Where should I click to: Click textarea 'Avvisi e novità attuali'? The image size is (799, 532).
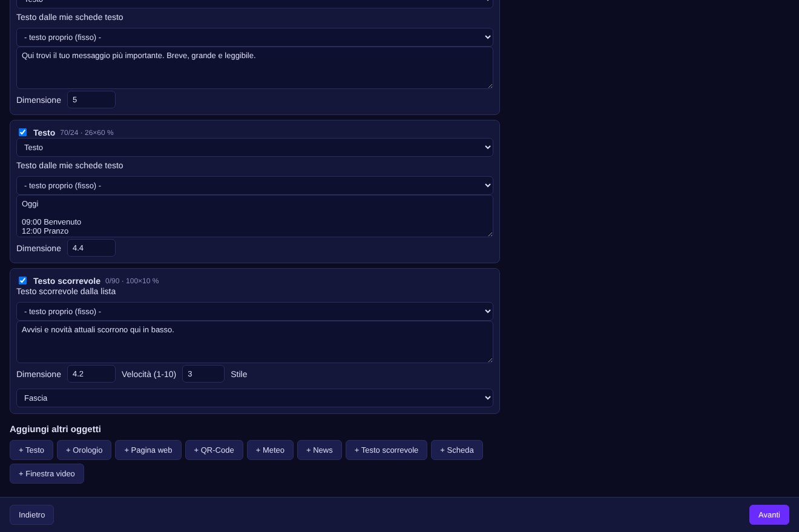[255, 342]
